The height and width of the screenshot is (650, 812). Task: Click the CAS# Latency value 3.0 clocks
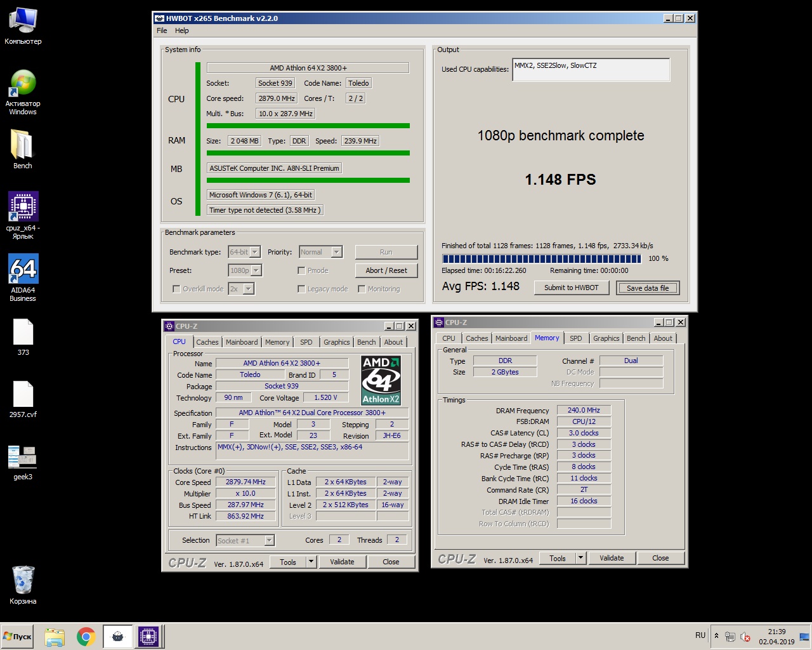[584, 433]
